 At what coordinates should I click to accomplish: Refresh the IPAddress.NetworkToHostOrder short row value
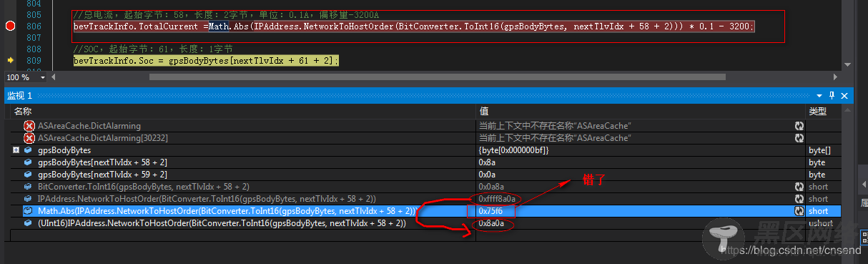[x=799, y=199]
